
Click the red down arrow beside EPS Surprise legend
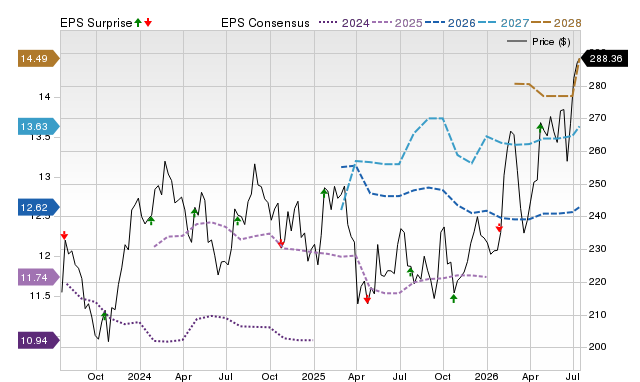148,22
